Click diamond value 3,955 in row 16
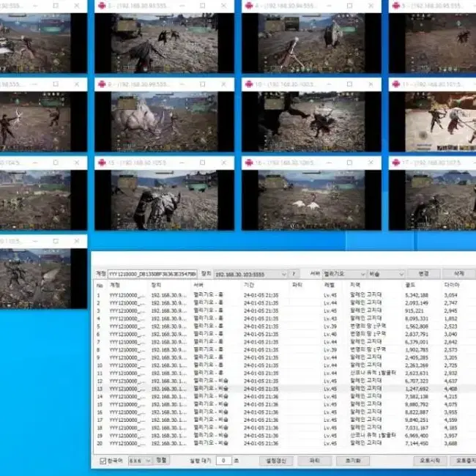This screenshot has height=476, width=476. coord(451,412)
